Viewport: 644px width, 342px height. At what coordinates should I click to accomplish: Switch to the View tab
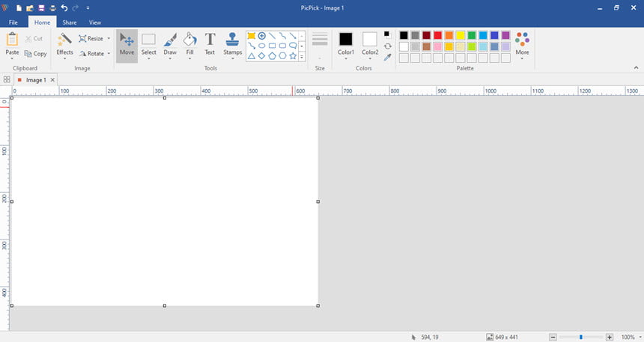tap(95, 22)
